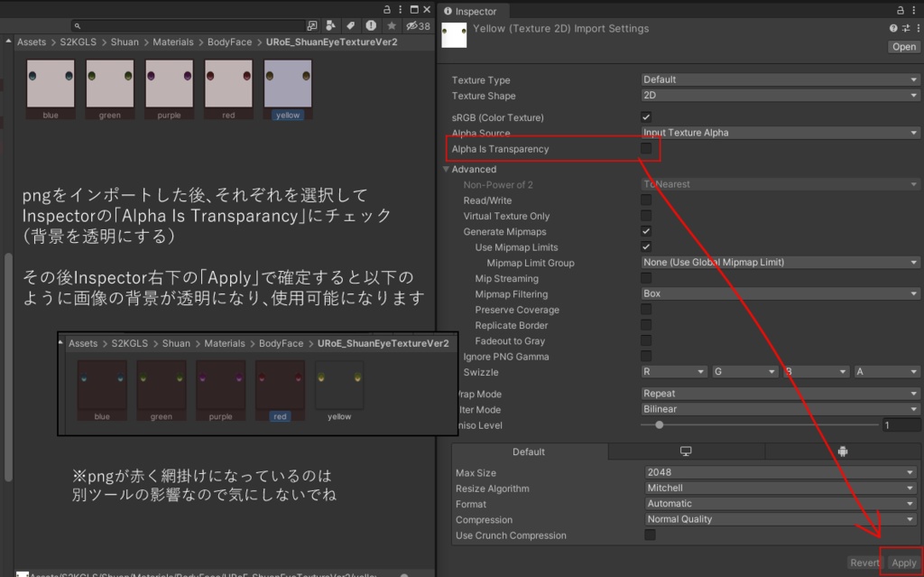
Task: Click the Open button in Inspector header
Action: (903, 47)
